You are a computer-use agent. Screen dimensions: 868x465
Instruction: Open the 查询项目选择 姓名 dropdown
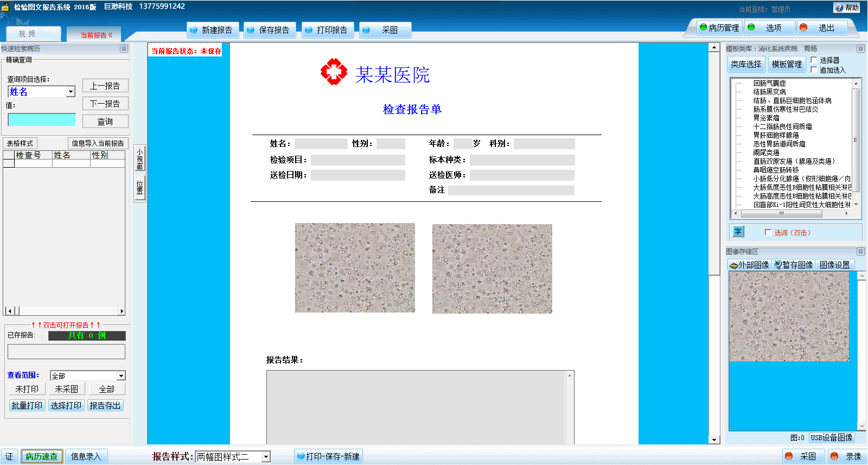tap(71, 92)
